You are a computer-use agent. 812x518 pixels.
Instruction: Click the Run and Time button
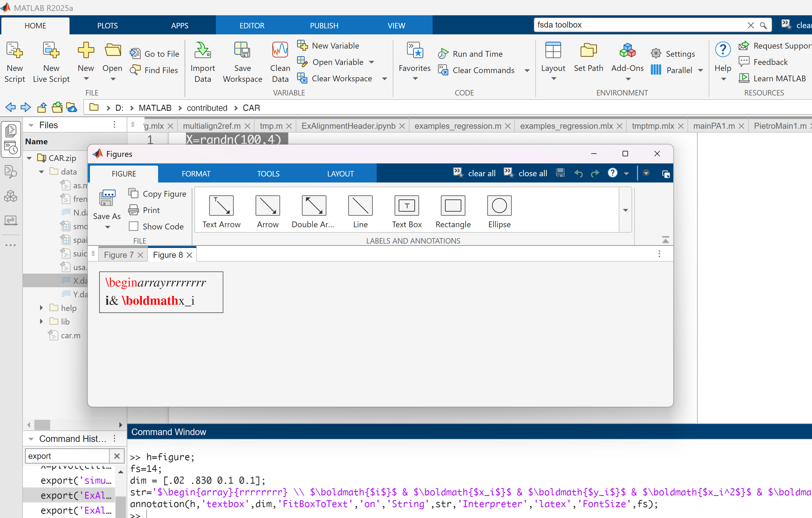(477, 54)
